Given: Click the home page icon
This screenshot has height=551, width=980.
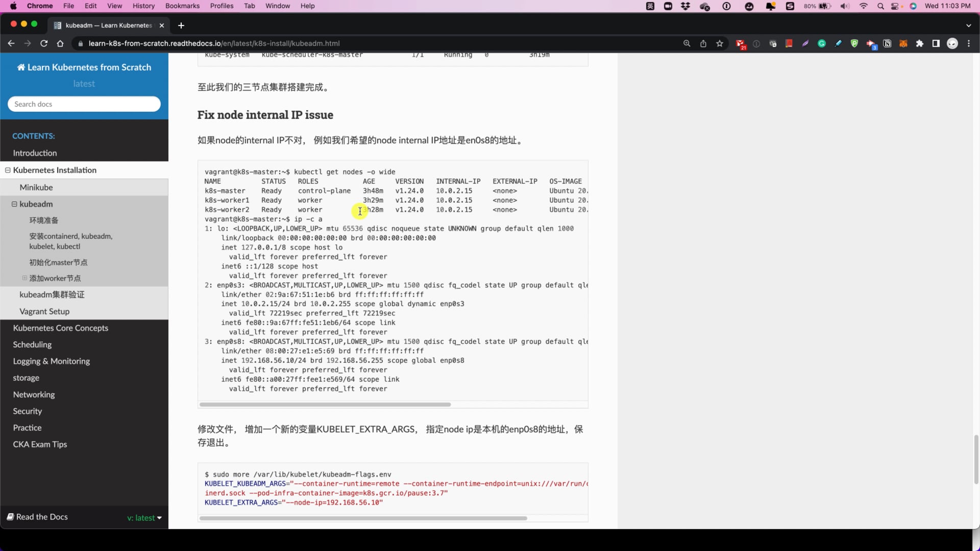Looking at the screenshot, I should tap(60, 43).
